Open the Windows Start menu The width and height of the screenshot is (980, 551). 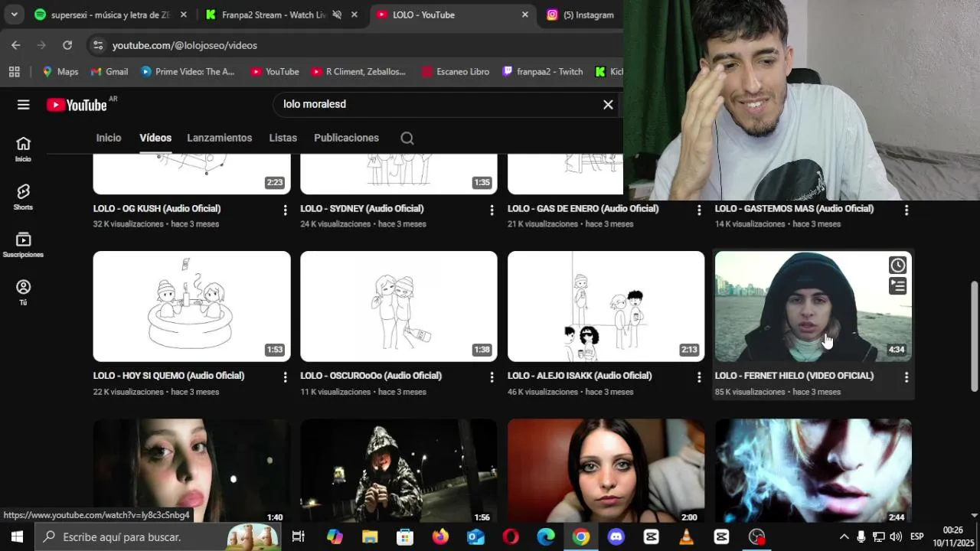click(x=17, y=536)
